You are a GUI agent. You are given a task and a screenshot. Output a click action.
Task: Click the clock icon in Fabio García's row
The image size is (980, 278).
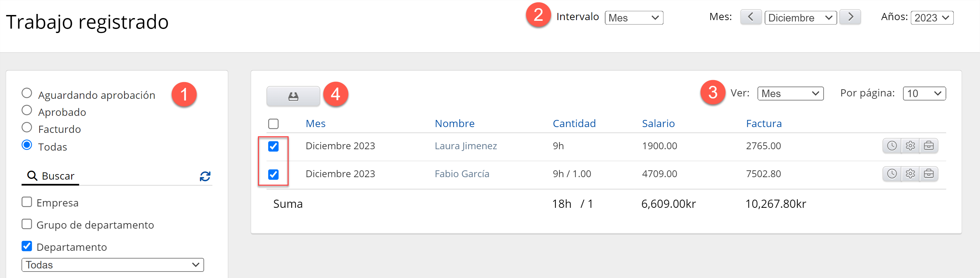tap(892, 174)
